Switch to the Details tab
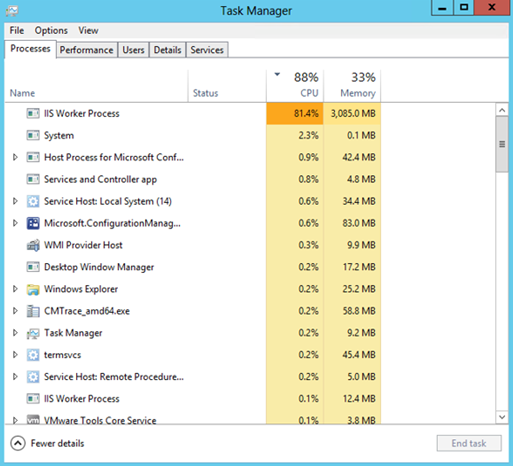 (167, 50)
